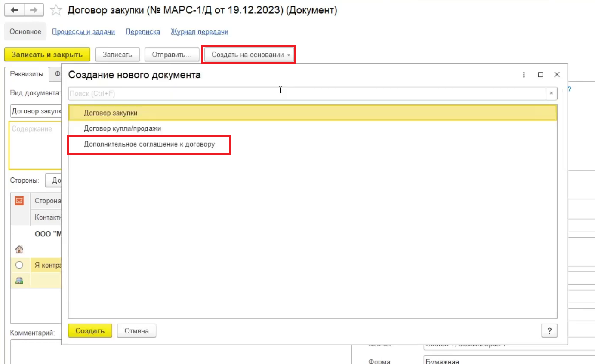Clear the search field with the x button

point(552,93)
